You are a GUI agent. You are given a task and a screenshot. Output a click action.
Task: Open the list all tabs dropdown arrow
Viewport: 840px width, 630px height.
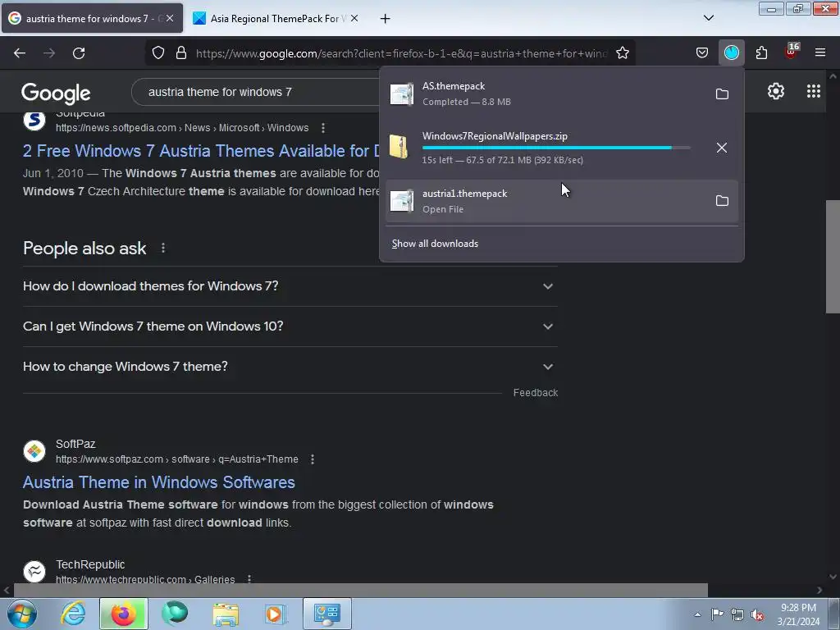[x=708, y=18]
